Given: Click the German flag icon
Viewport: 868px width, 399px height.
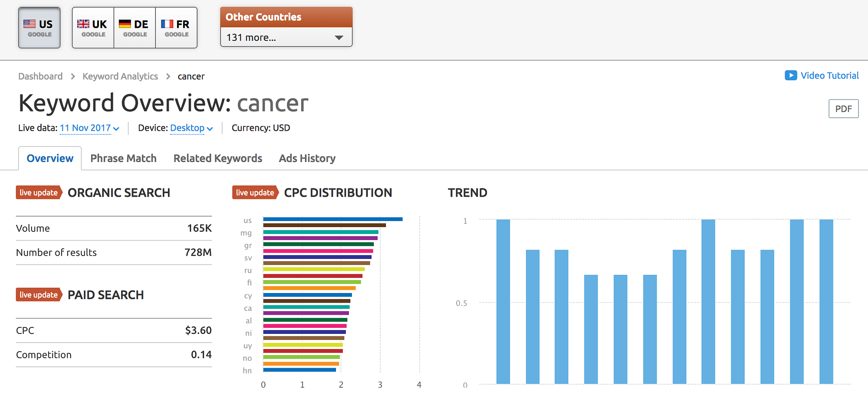Looking at the screenshot, I should click(125, 24).
